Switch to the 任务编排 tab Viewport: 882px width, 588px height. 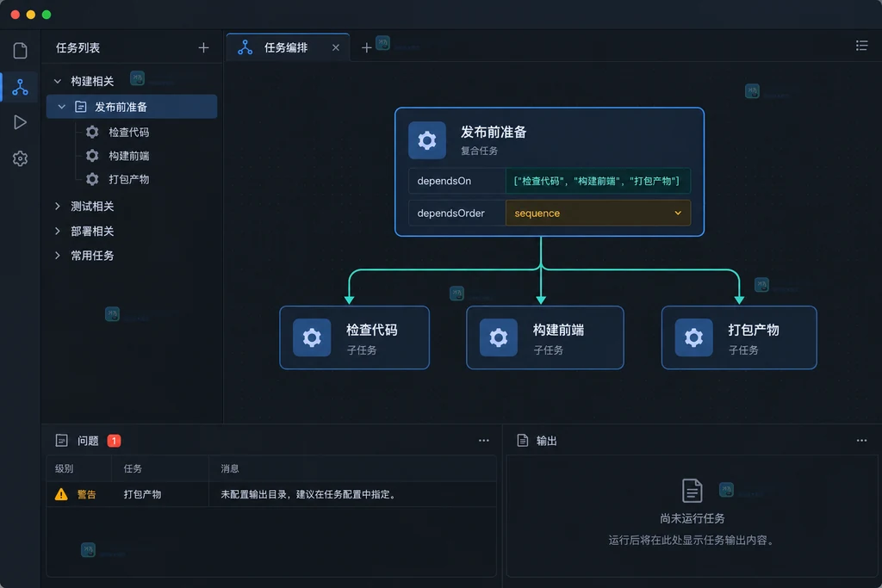click(288, 47)
